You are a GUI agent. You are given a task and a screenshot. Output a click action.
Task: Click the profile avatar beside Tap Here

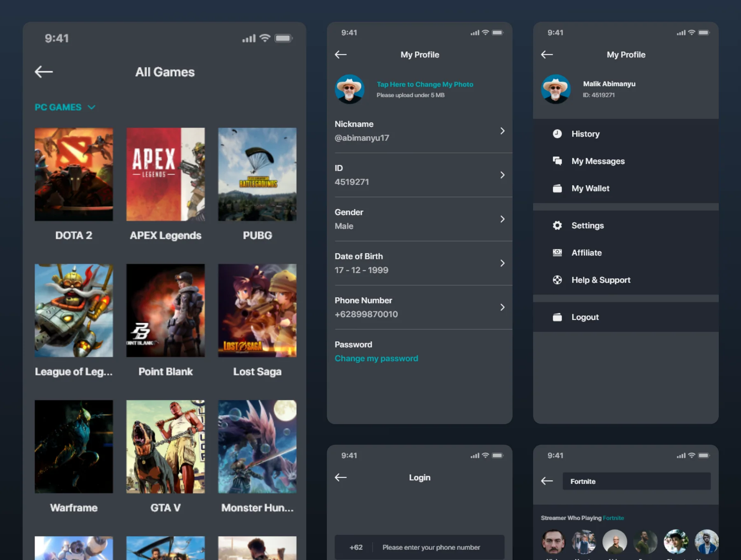coord(350,89)
